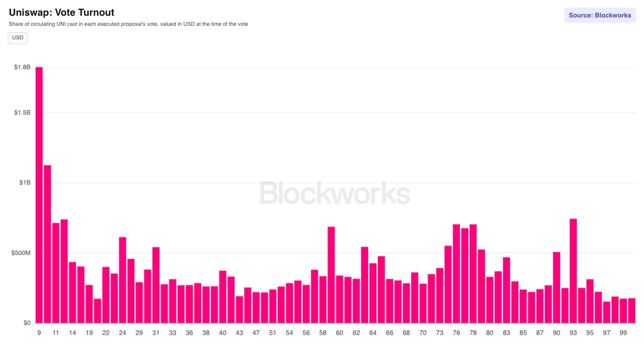
Task: Open the Source: Blockworks link
Action: [x=600, y=15]
